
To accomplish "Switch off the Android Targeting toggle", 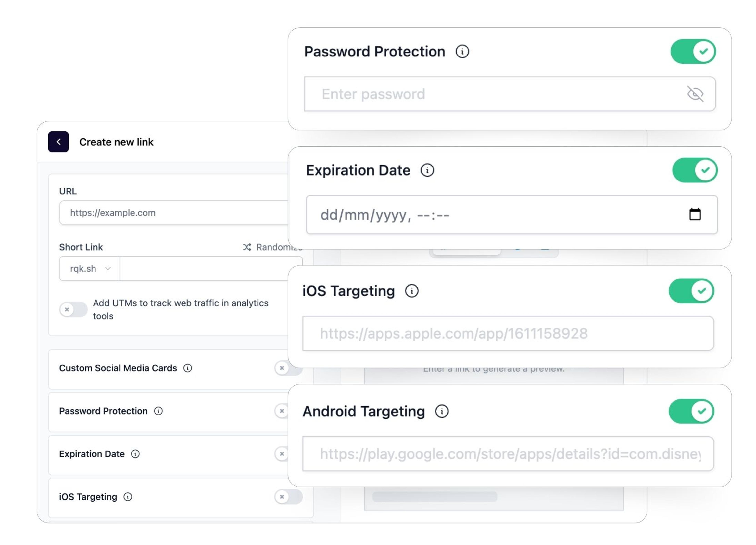I will click(x=691, y=411).
